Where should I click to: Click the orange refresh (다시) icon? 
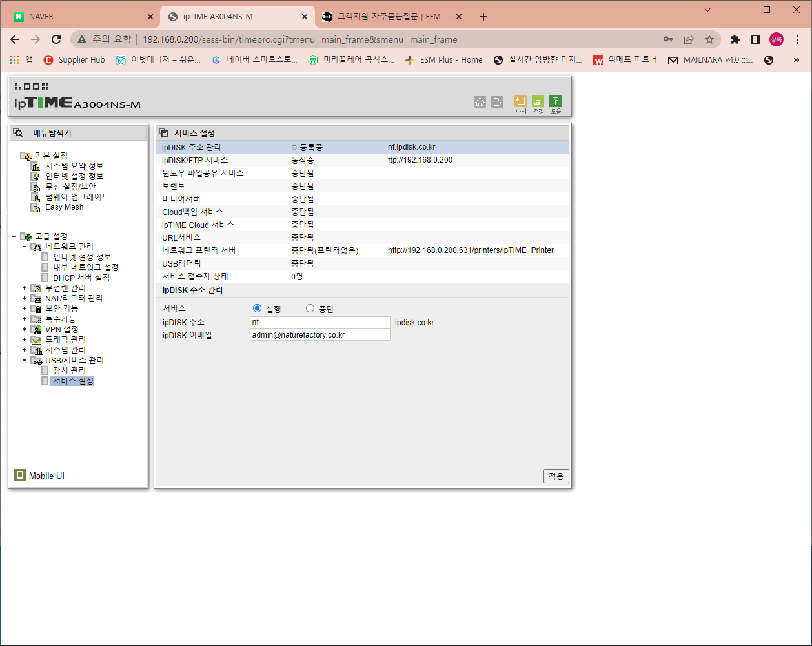[520, 101]
